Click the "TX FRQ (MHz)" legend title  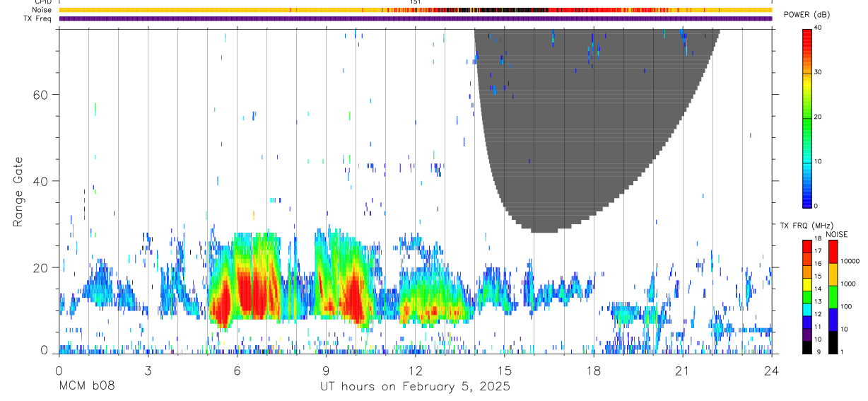(x=807, y=226)
